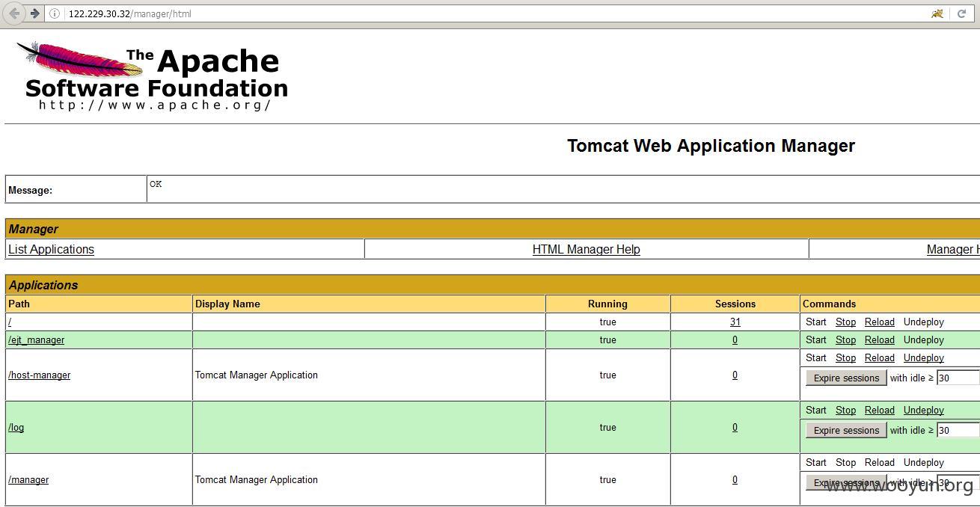Open the /manager application path
The width and height of the screenshot is (980, 507).
(x=28, y=479)
